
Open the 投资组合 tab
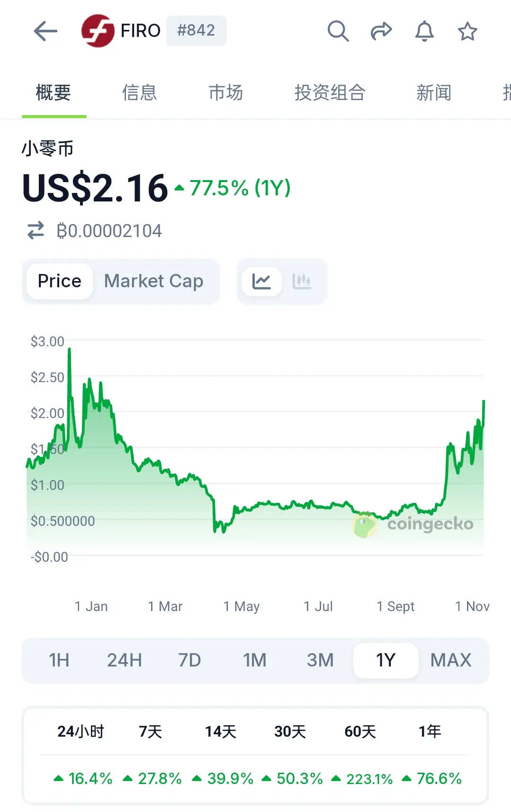coord(330,92)
